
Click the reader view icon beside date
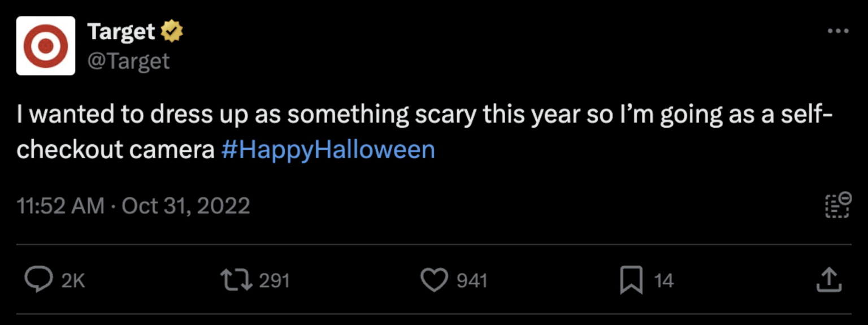837,205
